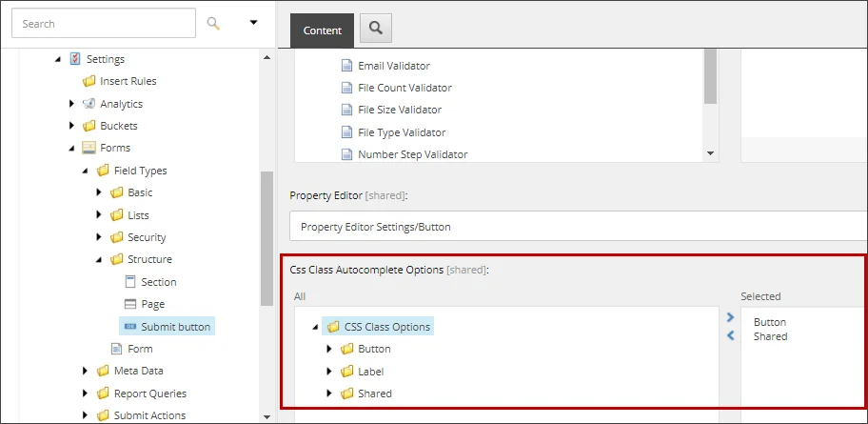The height and width of the screenshot is (424, 868).
Task: Select Shared in the Selected list
Action: coord(770,336)
